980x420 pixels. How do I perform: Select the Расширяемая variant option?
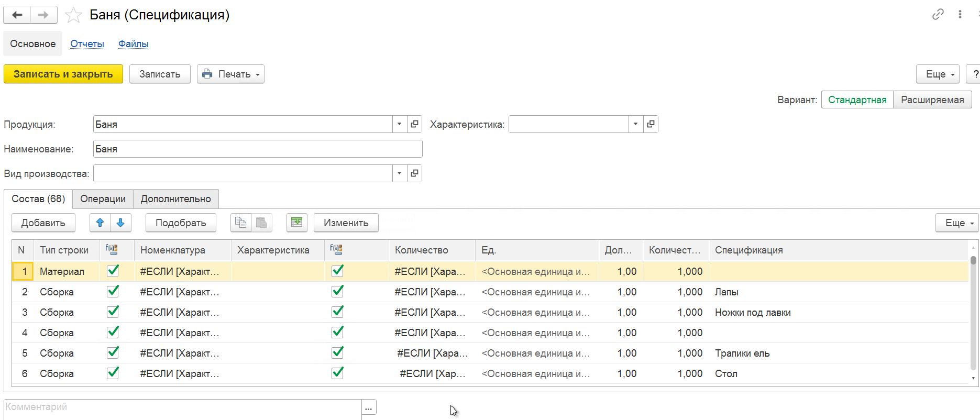[932, 100]
